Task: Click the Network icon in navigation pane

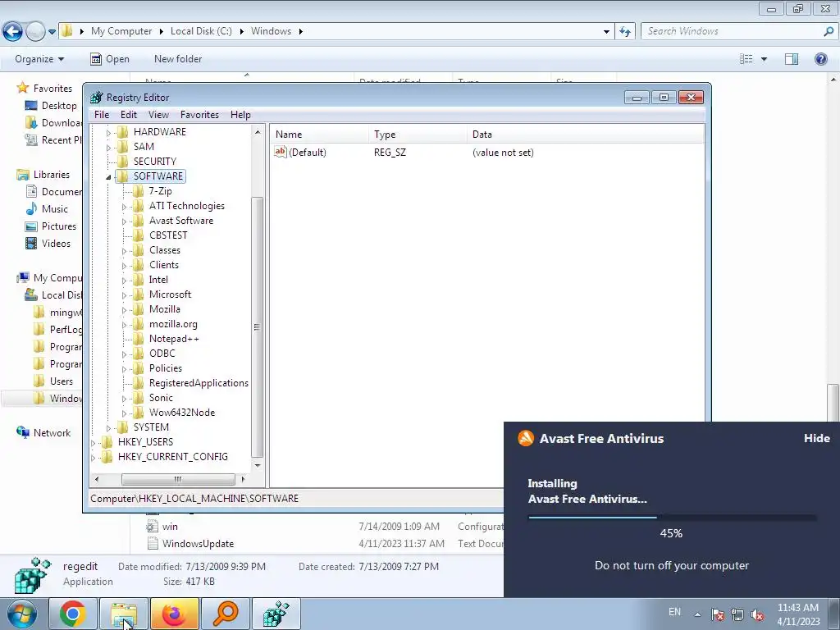Action: 23,432
